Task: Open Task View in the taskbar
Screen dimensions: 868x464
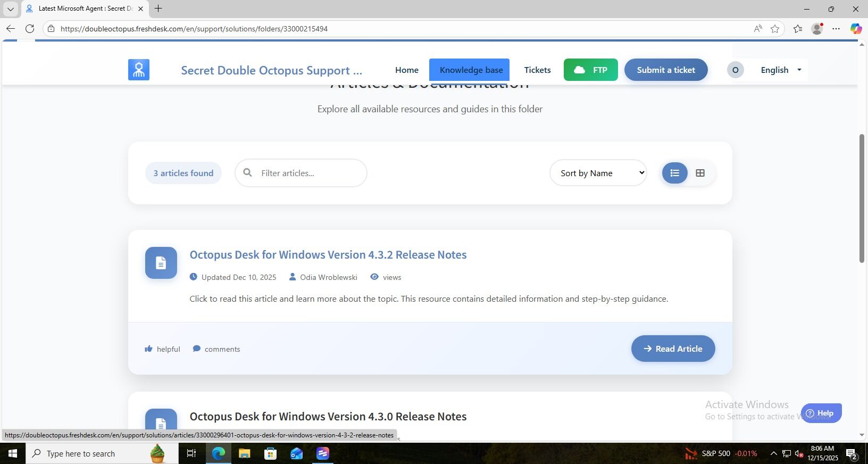Action: 191,453
